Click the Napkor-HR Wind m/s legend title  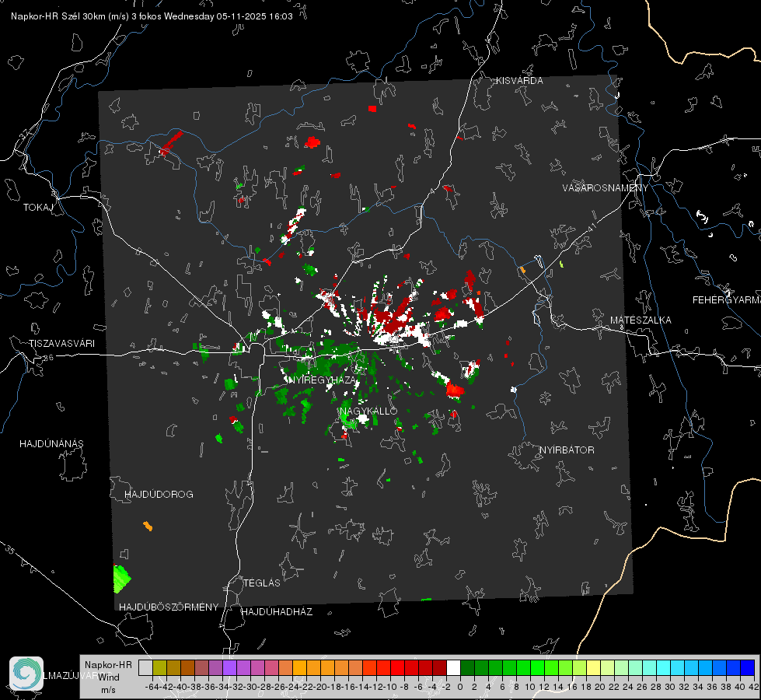click(108, 677)
